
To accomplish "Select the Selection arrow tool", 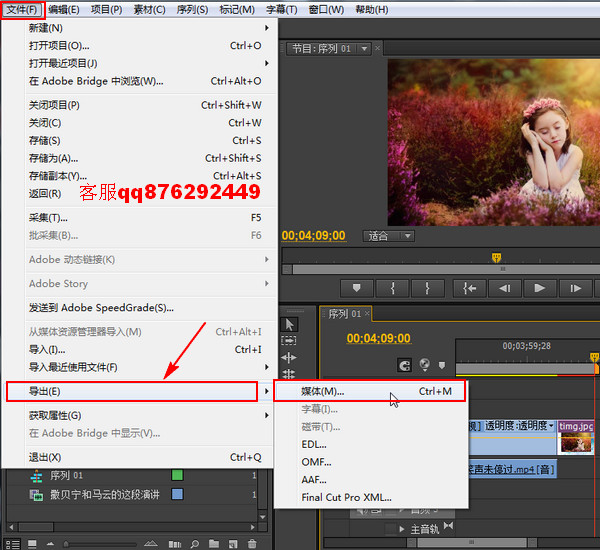I will (x=289, y=324).
